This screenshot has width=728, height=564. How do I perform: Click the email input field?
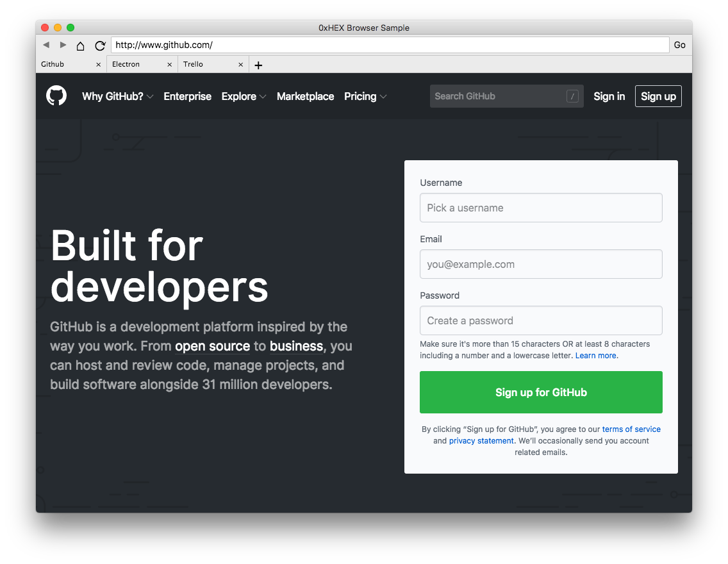541,264
